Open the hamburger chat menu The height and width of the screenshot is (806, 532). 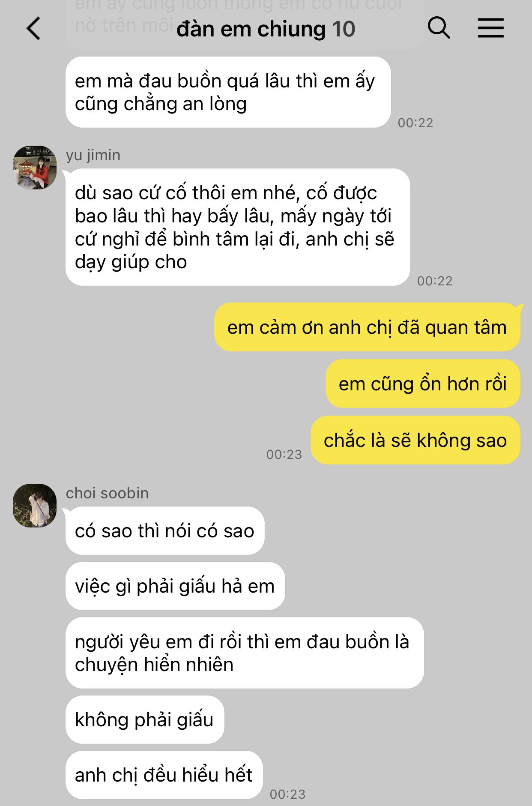click(491, 28)
